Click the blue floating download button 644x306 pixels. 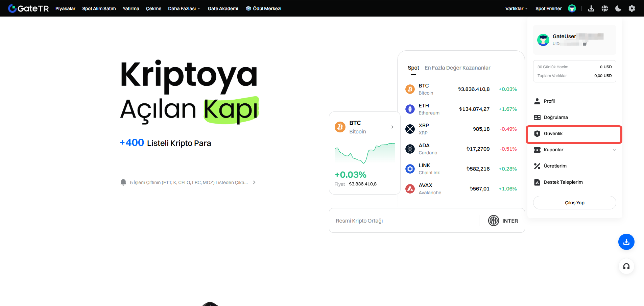click(626, 242)
